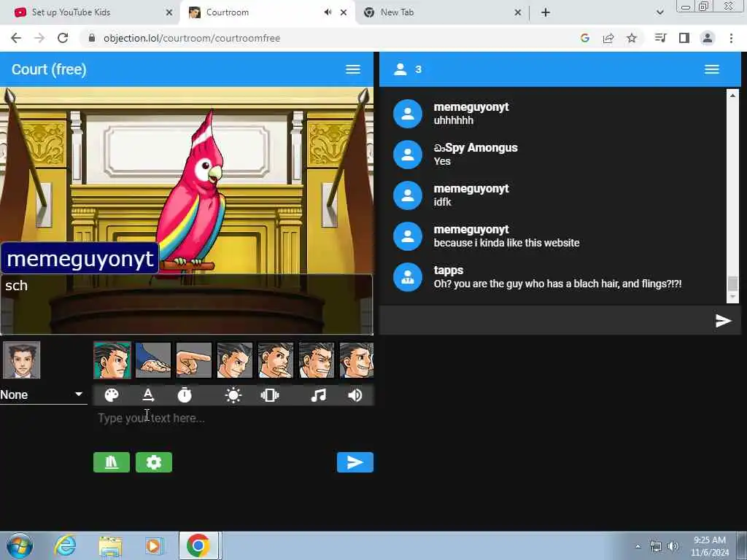Show hidden system tray icons
The height and width of the screenshot is (560, 747).
(x=638, y=546)
